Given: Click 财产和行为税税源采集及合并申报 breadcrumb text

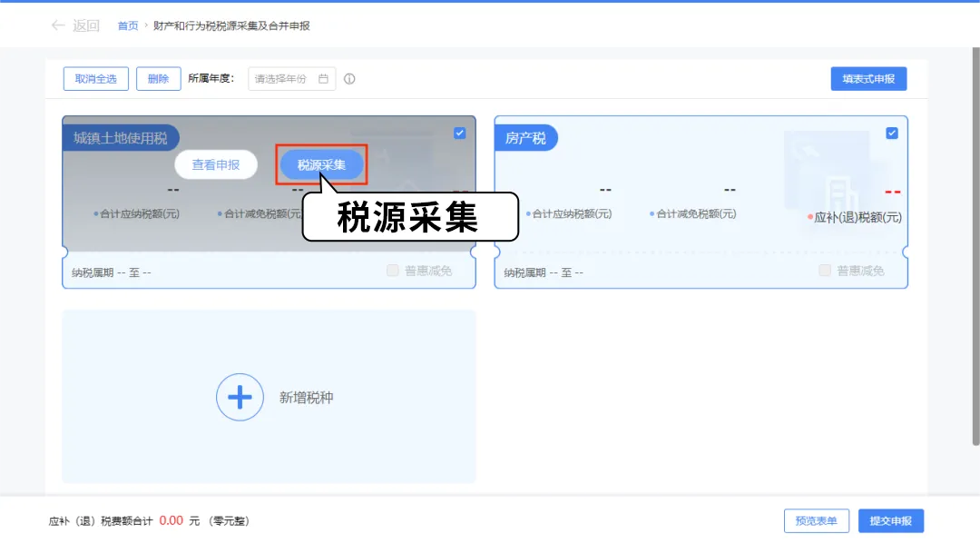Looking at the screenshot, I should point(231,25).
